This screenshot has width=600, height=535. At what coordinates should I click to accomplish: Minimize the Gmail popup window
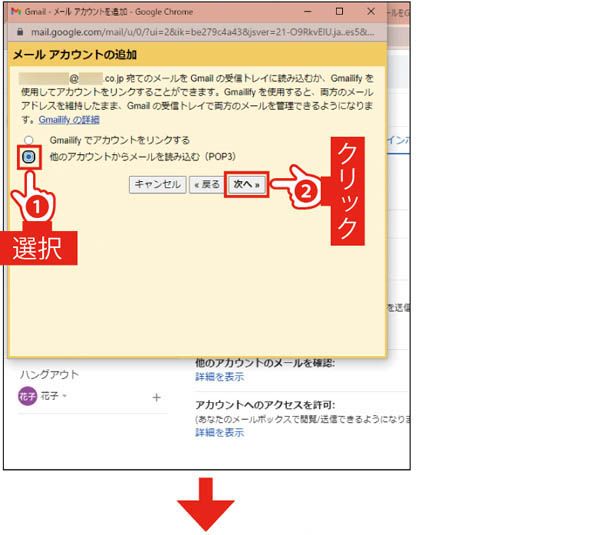308,12
